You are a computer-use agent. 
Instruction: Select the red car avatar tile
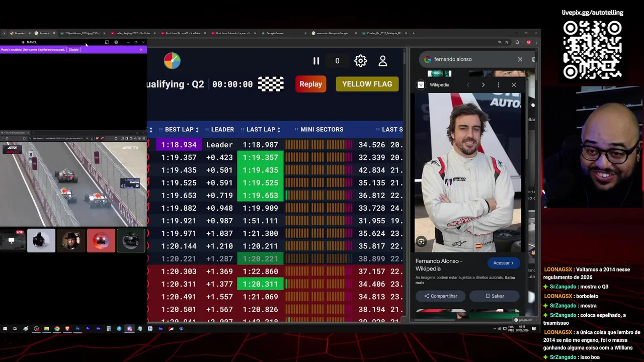(x=101, y=240)
